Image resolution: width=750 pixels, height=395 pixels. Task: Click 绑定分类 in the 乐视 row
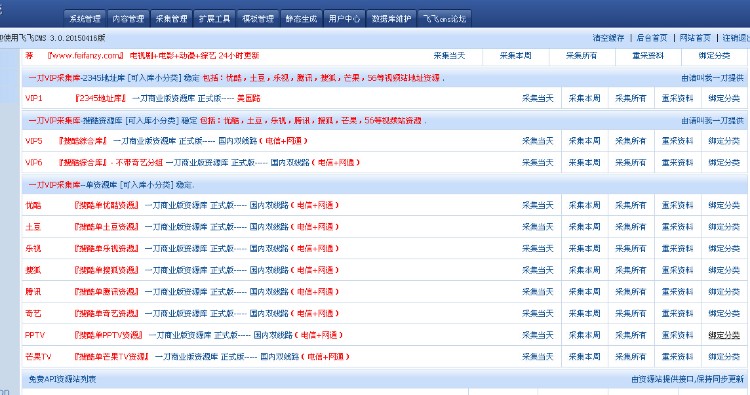click(x=724, y=248)
